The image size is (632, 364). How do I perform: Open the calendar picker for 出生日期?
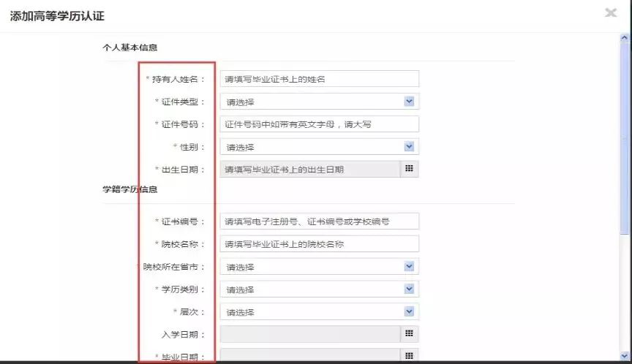click(x=409, y=169)
